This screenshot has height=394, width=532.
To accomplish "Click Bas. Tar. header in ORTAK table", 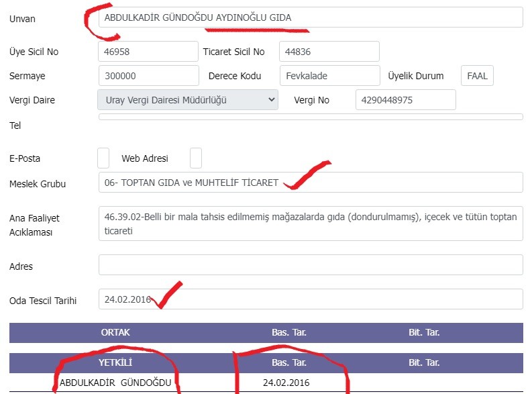I will 289,332.
